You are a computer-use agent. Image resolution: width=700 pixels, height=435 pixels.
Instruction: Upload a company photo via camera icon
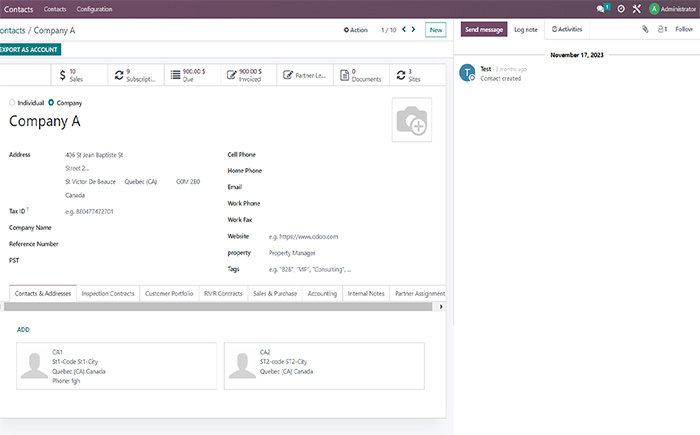pos(412,120)
